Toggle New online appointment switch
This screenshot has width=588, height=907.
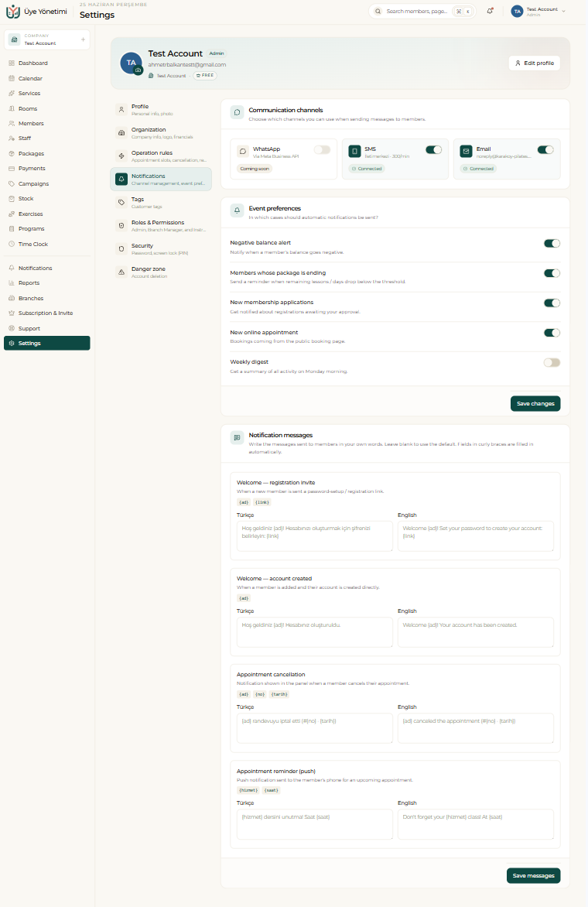click(552, 333)
